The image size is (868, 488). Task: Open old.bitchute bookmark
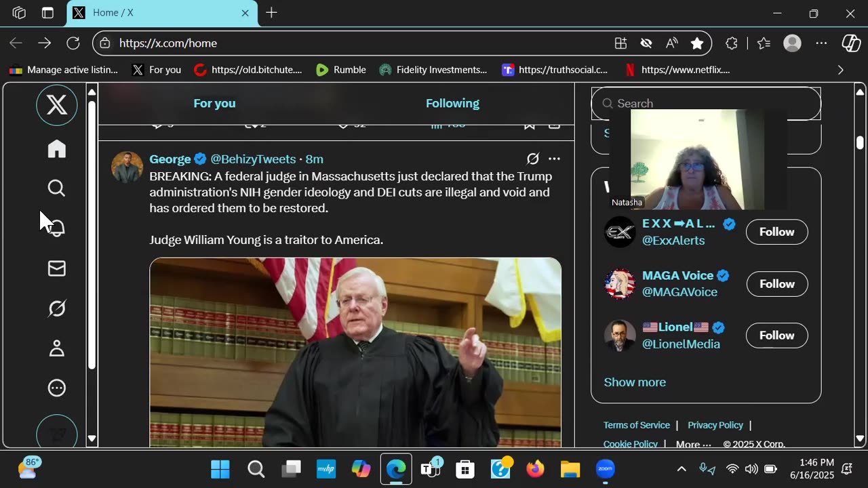[x=248, y=70]
